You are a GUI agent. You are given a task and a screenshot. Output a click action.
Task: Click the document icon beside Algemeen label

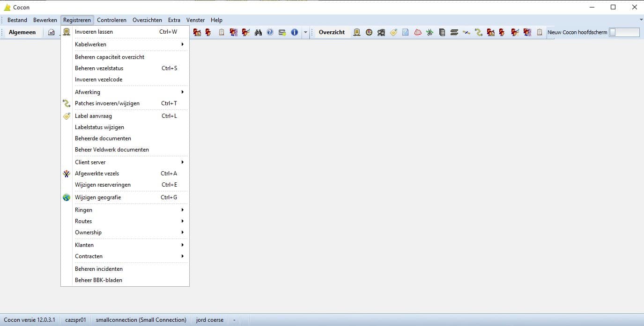pyautogui.click(x=52, y=32)
